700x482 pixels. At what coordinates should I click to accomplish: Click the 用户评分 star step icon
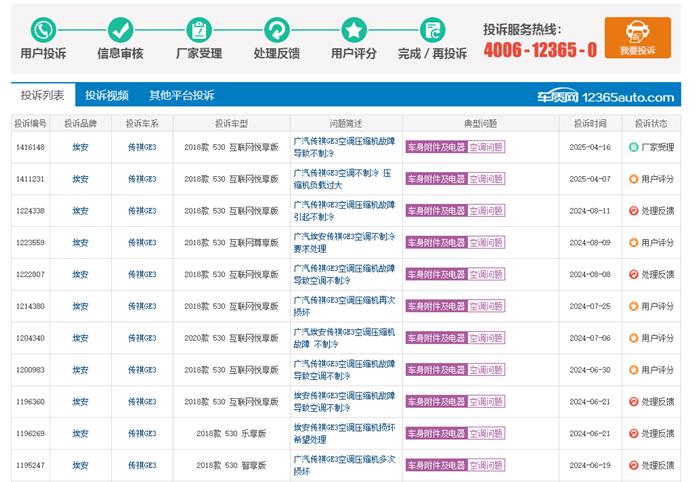(354, 30)
